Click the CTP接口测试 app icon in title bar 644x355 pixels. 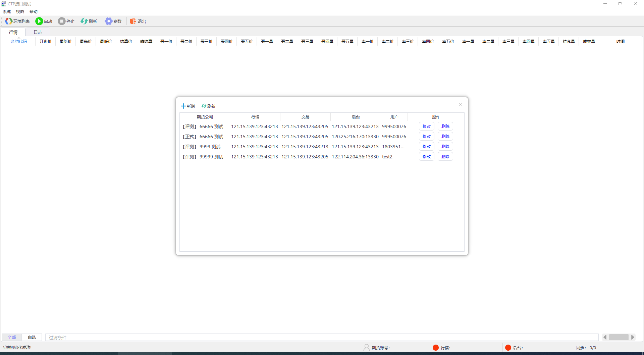click(3, 4)
